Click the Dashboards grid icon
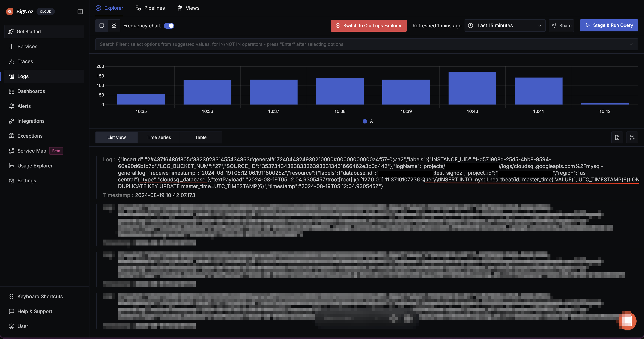Image resolution: width=644 pixels, height=339 pixels. [x=12, y=91]
